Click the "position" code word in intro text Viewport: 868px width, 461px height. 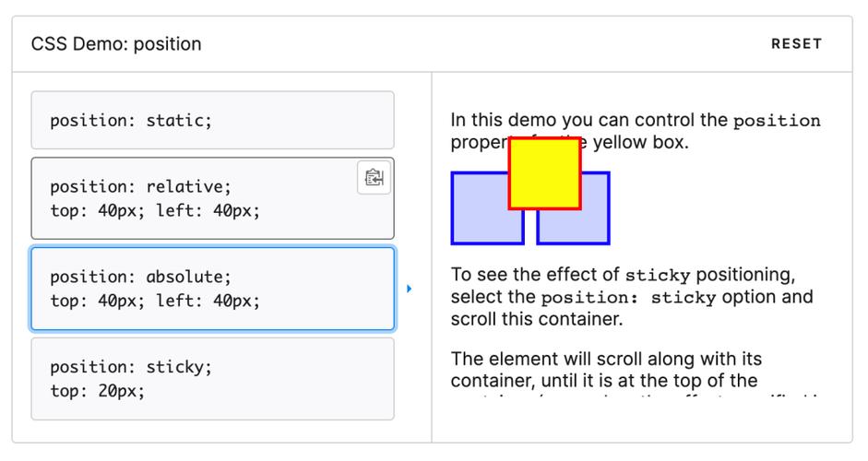pos(776,121)
